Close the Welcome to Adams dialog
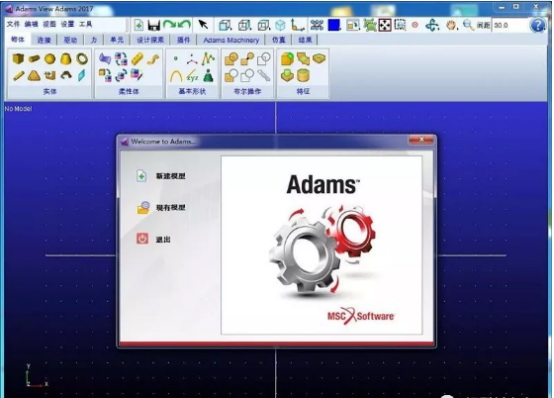The width and height of the screenshot is (554, 398). tap(421, 140)
